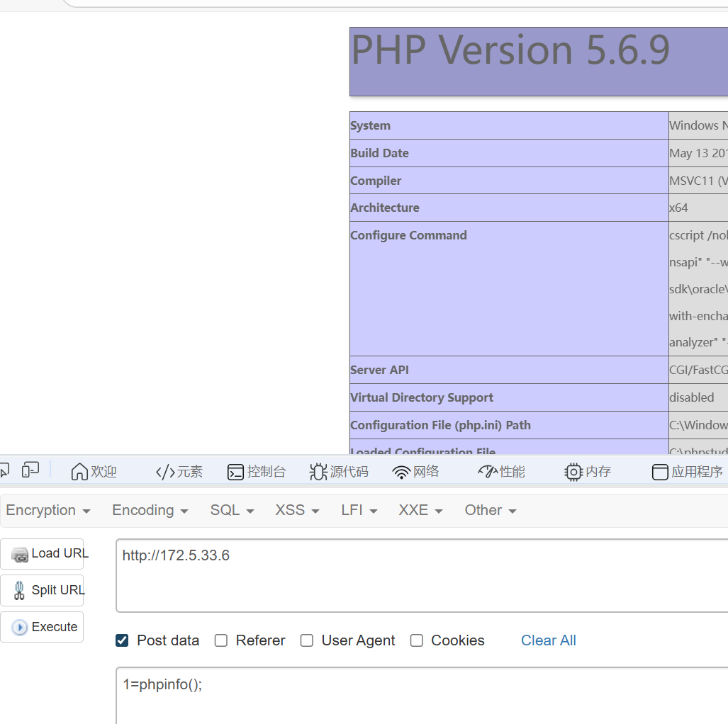Open the 元素 (Elements) devtools tab
The height and width of the screenshot is (724, 728).
coord(179,472)
